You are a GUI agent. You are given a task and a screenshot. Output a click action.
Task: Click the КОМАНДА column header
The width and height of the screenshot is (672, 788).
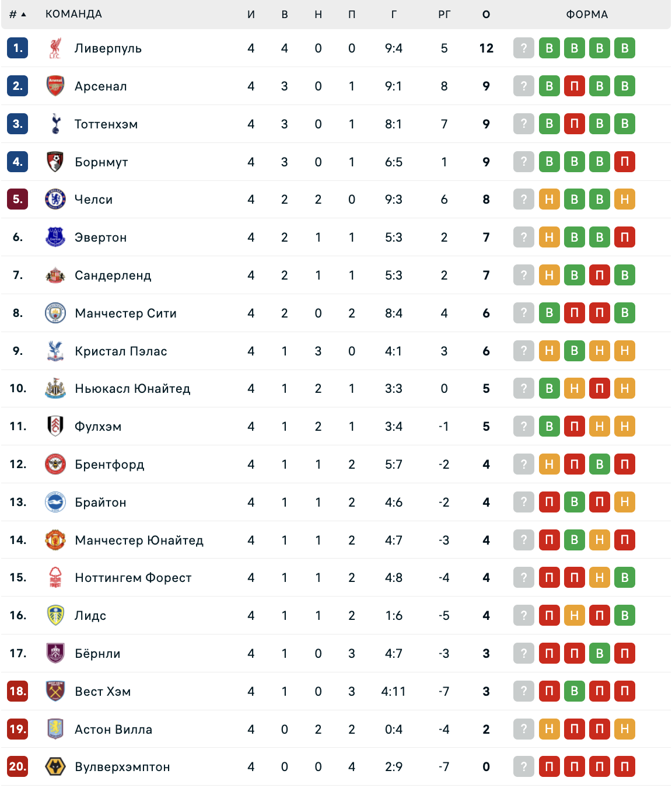click(x=73, y=14)
